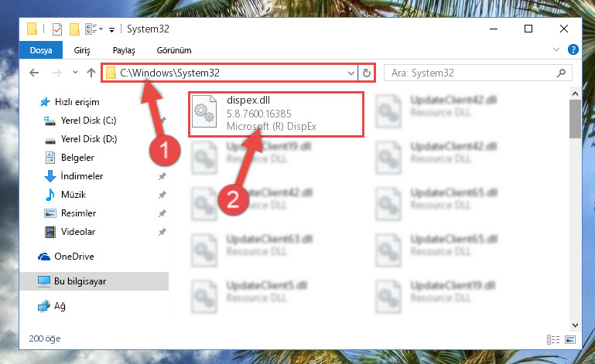This screenshot has height=364, width=595.
Task: Expand the ribbon with the chevron
Action: (x=556, y=49)
